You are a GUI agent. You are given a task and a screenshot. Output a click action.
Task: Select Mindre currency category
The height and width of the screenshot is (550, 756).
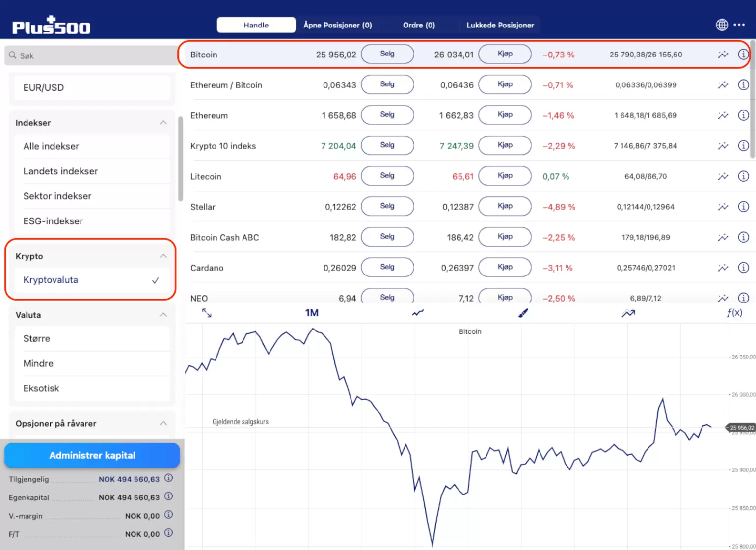92,363
